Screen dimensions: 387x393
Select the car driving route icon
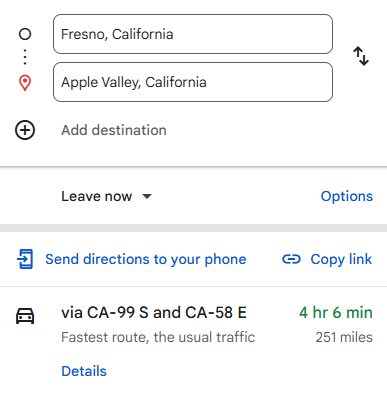(25, 316)
